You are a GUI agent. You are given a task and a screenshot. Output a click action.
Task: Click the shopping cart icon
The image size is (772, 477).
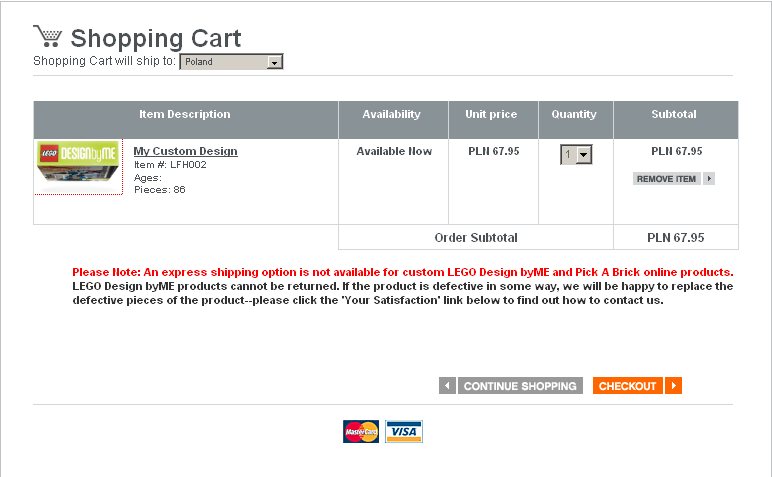(47, 36)
